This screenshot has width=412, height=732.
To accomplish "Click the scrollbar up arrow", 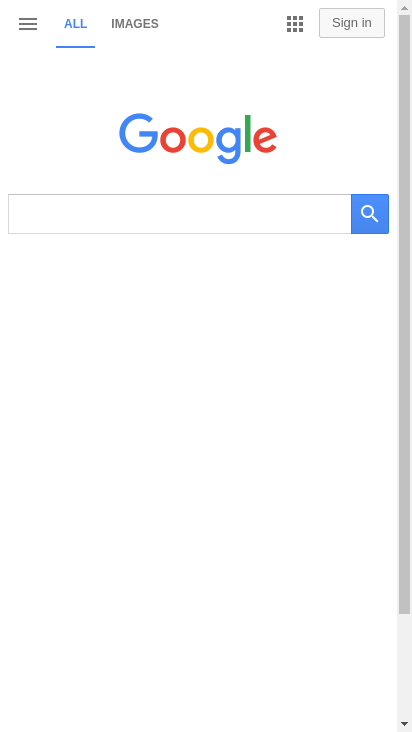I will click(405, 7).
